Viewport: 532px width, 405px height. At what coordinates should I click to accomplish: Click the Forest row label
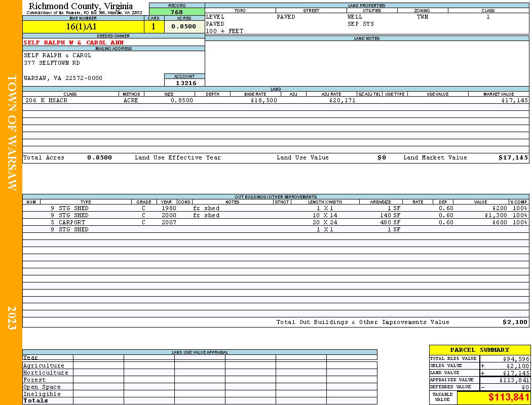tap(34, 380)
